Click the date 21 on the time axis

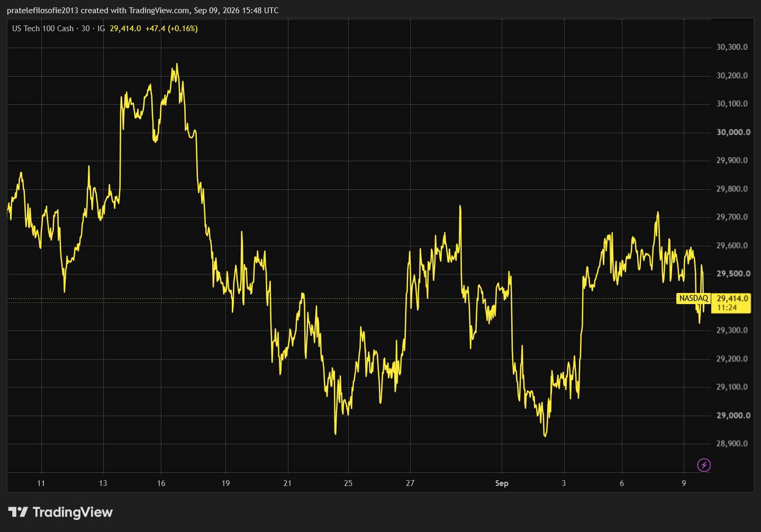coord(287,483)
